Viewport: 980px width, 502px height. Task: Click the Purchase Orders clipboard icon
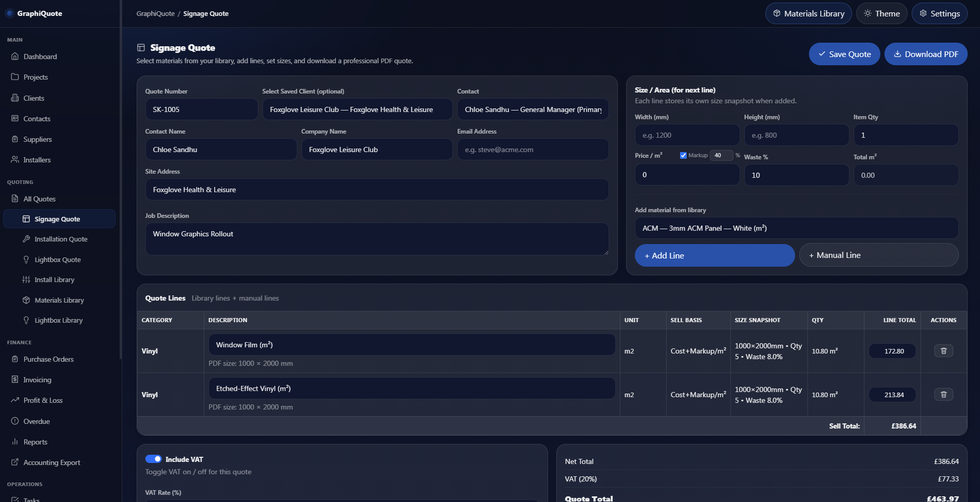(15, 359)
